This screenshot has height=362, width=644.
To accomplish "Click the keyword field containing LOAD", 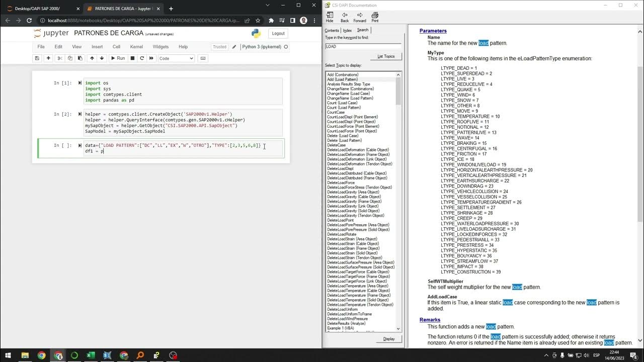I will (x=363, y=46).
